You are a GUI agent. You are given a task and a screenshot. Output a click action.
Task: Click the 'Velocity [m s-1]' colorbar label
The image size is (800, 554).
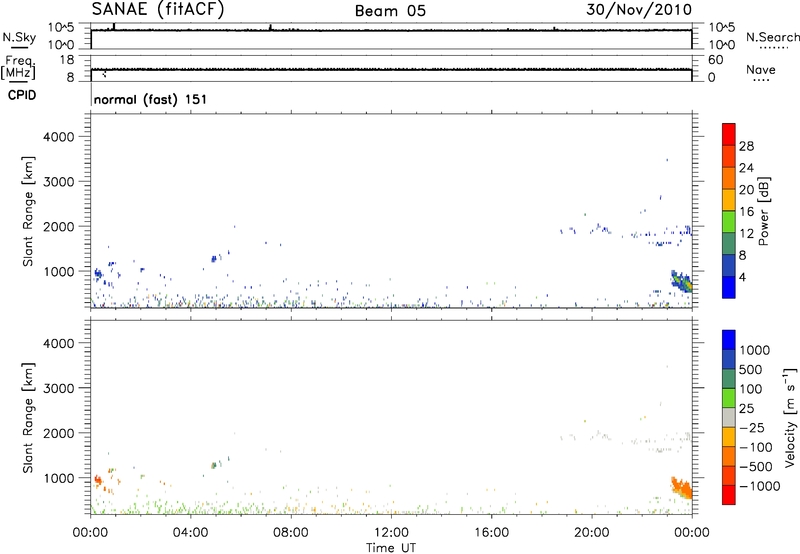pos(790,417)
